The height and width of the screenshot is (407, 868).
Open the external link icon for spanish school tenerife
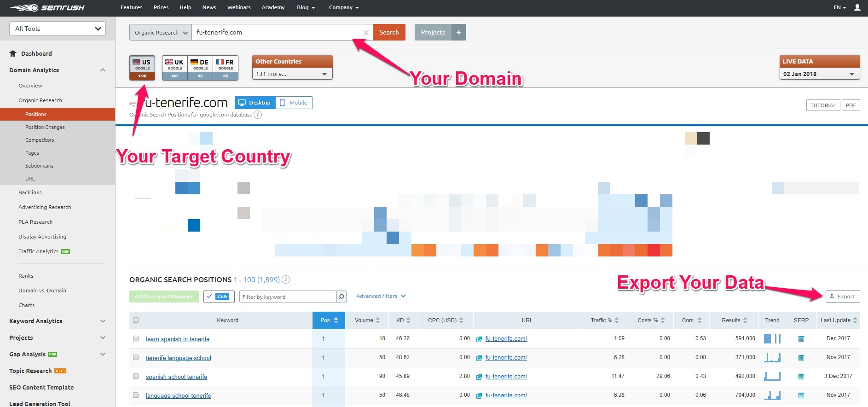click(x=479, y=377)
